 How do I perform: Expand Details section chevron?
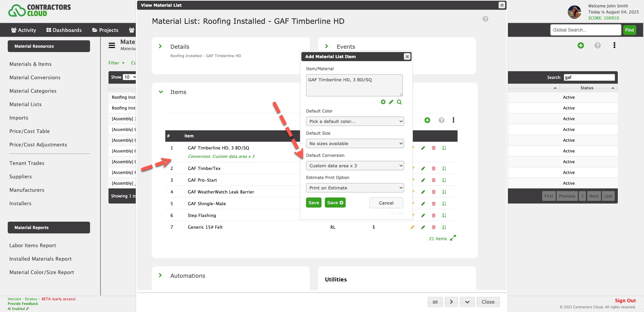pyautogui.click(x=160, y=46)
